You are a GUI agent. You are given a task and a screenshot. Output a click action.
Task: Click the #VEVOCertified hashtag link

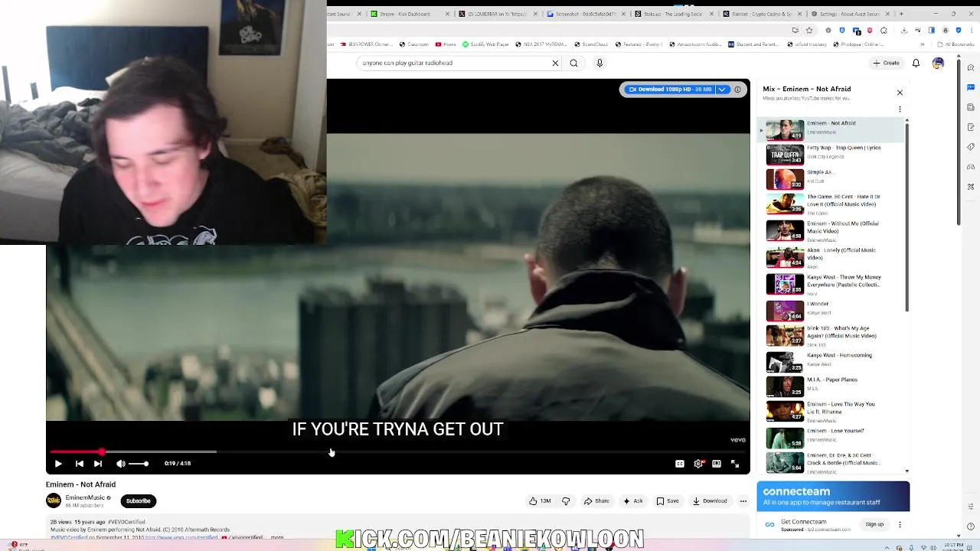click(126, 522)
